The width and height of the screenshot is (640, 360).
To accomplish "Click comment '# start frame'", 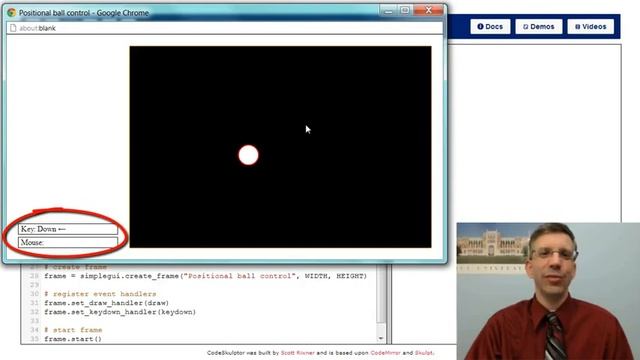I will click(x=73, y=330).
